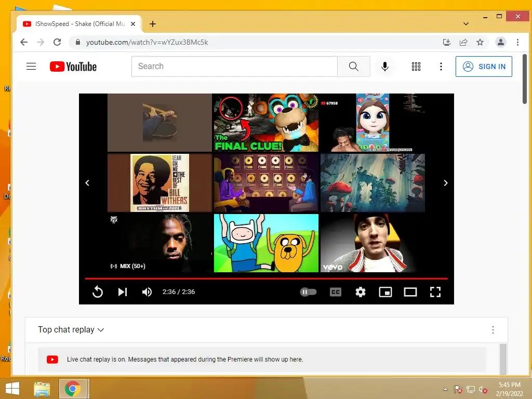Open player settings gear

361,292
